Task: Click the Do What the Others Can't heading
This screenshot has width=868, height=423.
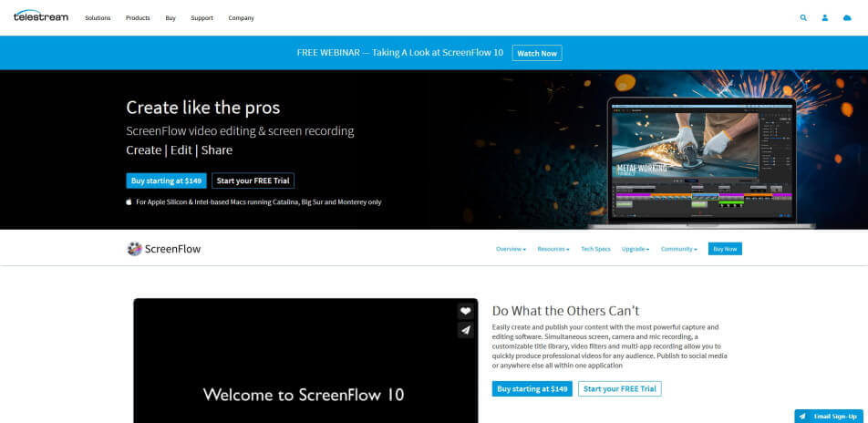Action: [x=565, y=311]
